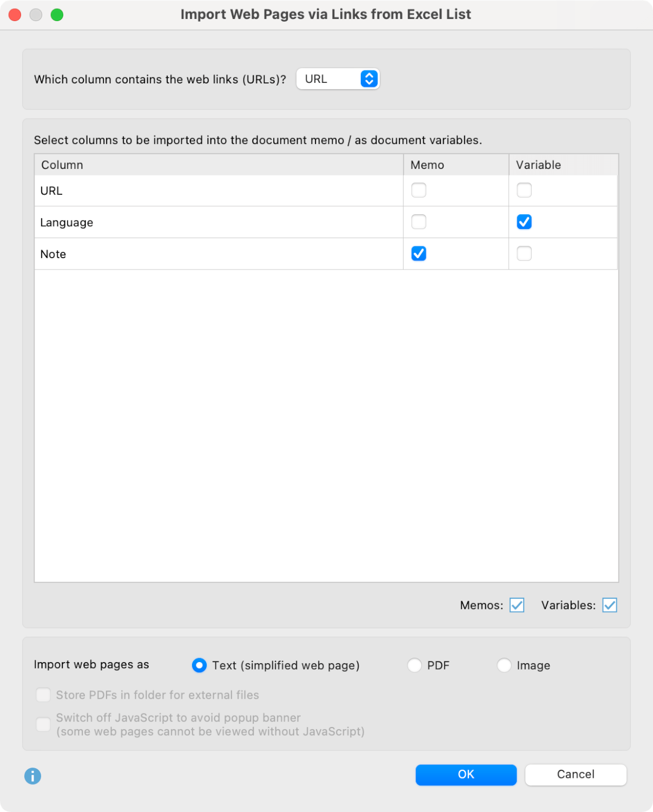Check Variable box for URL row
Viewport: 653px width, 812px height.
coord(524,190)
